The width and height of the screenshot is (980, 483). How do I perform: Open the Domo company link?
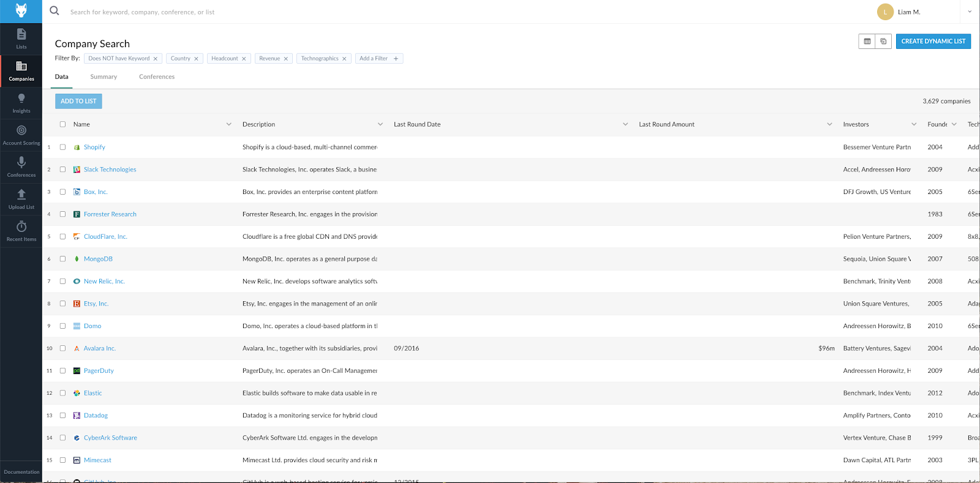tap(92, 326)
